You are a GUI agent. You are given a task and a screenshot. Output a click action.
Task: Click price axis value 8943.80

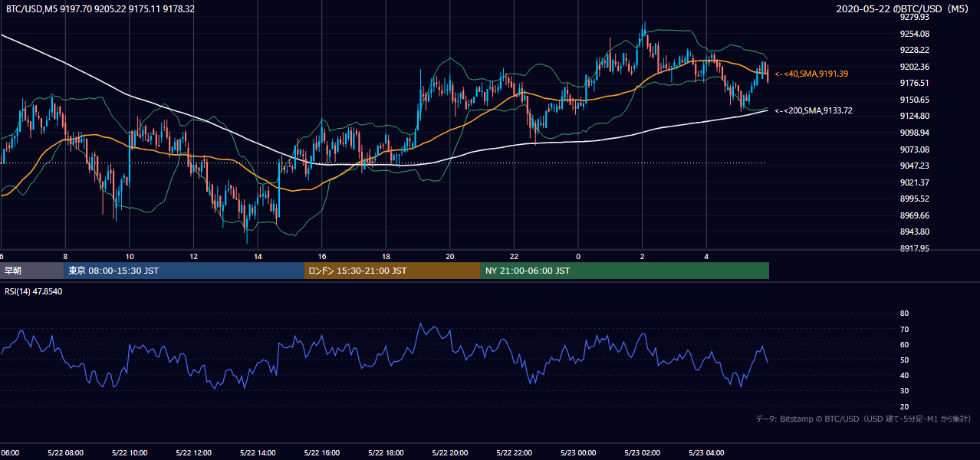click(x=915, y=232)
